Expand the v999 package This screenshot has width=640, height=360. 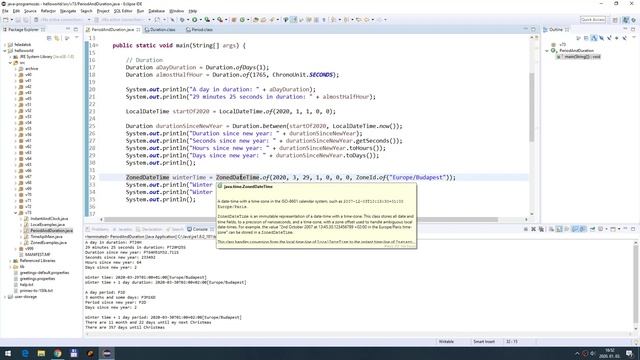point(16,249)
